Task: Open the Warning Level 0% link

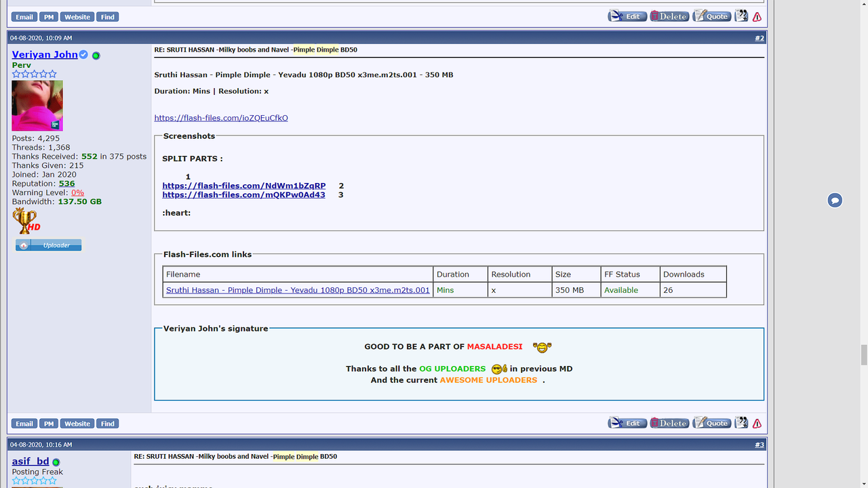Action: (77, 192)
